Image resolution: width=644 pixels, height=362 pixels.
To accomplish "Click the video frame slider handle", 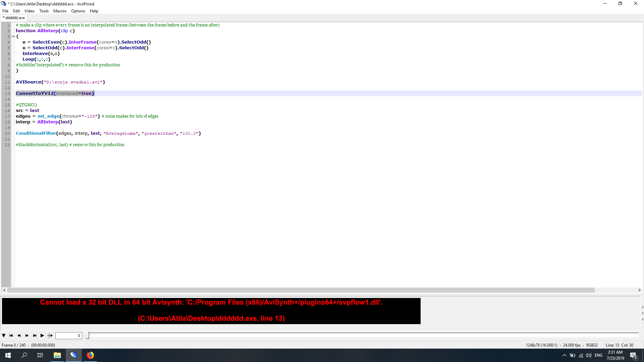I will click(88, 335).
